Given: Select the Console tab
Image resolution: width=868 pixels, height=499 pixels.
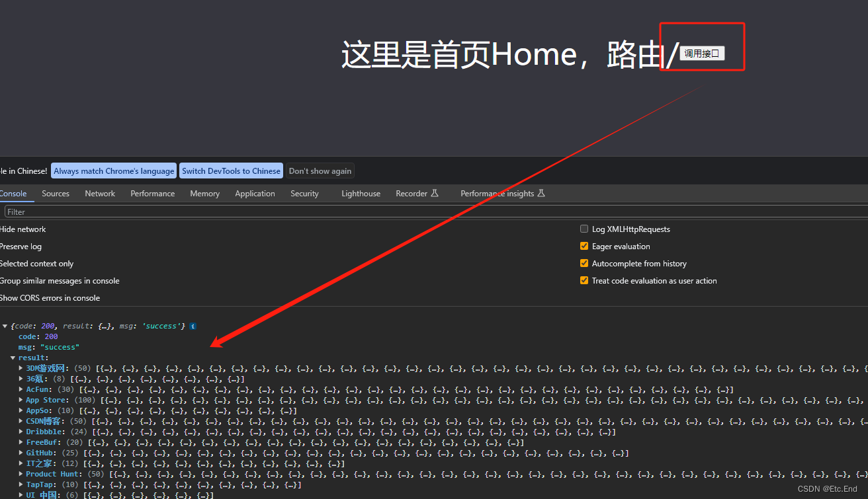Looking at the screenshot, I should pyautogui.click(x=13, y=194).
